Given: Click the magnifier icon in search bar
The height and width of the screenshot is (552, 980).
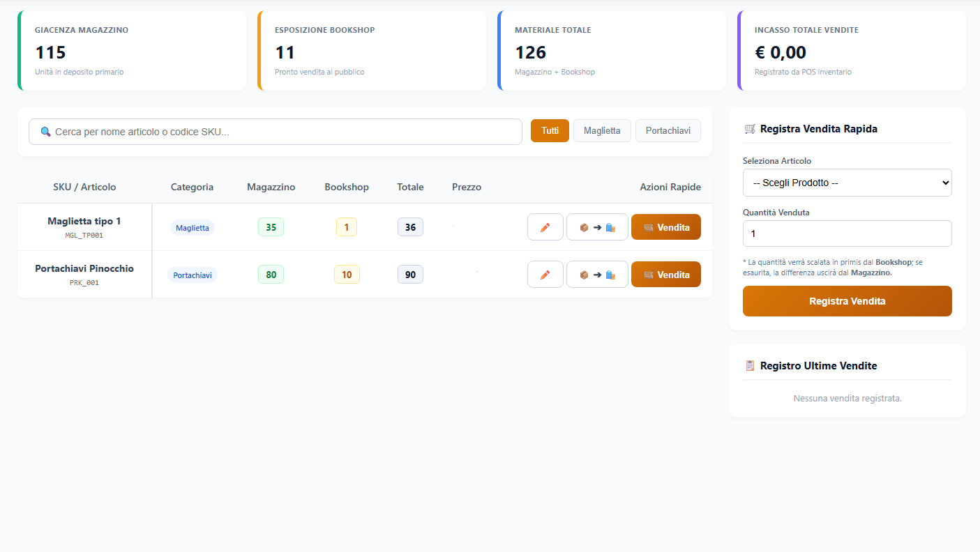Looking at the screenshot, I should pyautogui.click(x=46, y=132).
